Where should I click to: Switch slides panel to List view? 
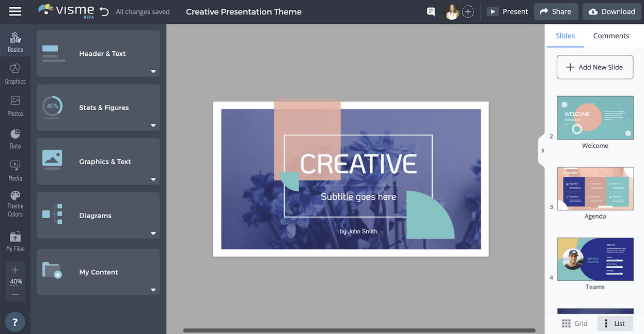click(615, 323)
